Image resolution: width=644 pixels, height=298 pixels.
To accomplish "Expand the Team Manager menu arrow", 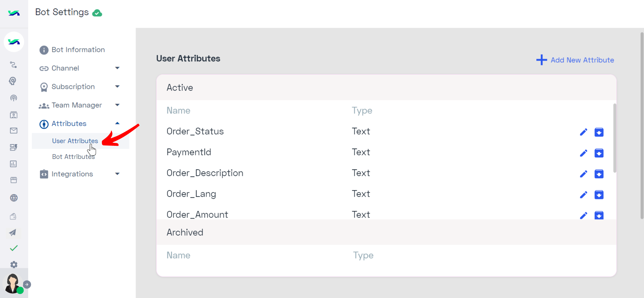I will (117, 105).
